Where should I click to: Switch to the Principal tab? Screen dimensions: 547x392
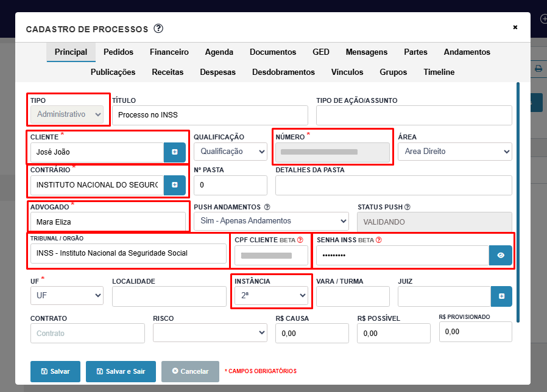click(x=71, y=52)
